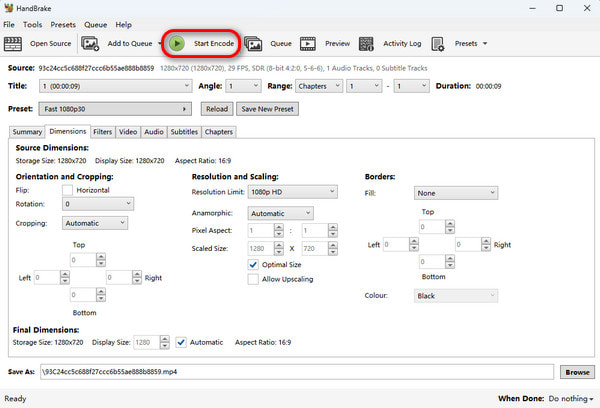Increase the Borders Right value stepper
Image resolution: width=600 pixels, height=408 pixels.
[x=486, y=241]
